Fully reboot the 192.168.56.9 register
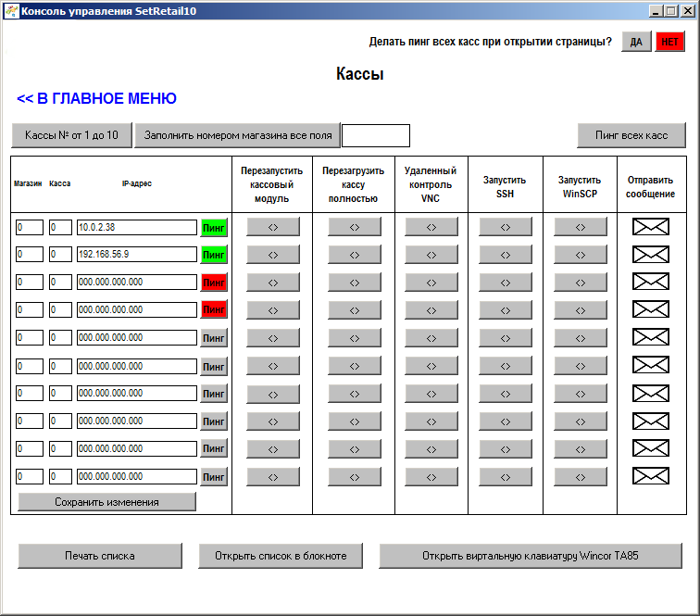The width and height of the screenshot is (700, 616). [x=355, y=255]
